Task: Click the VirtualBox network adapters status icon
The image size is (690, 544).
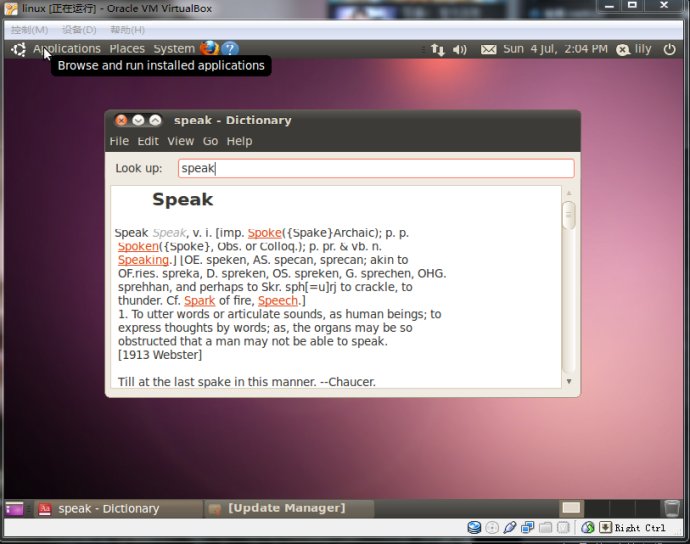Action: point(527,527)
